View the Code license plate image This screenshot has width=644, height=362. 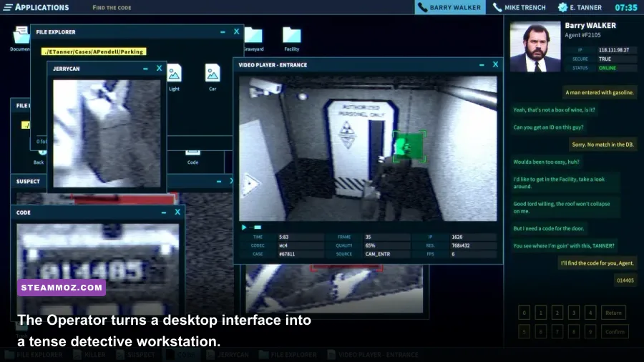[x=98, y=269]
